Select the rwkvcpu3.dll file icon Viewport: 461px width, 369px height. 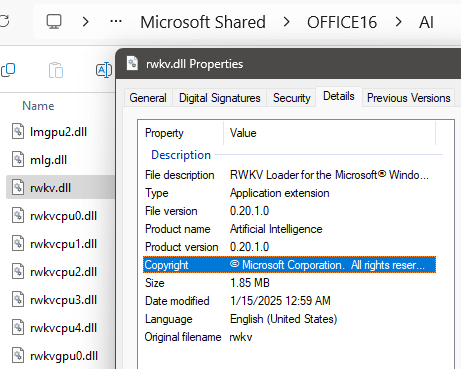18,299
